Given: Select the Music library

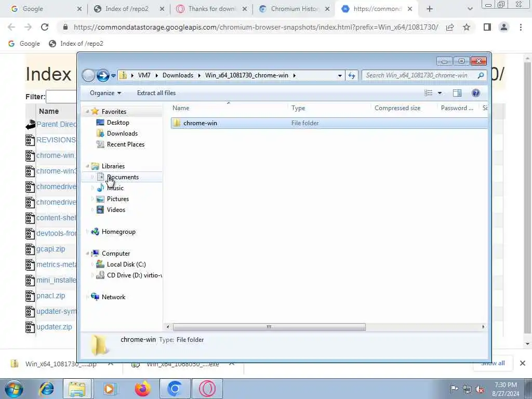Looking at the screenshot, I should [x=115, y=188].
